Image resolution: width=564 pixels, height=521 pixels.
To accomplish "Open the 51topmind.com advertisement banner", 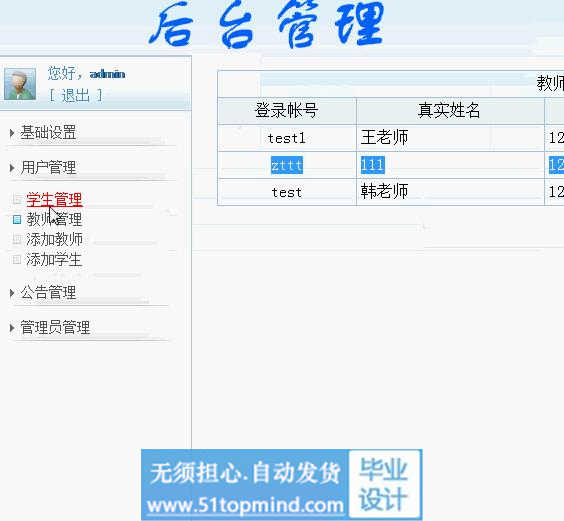I will pos(281,485).
